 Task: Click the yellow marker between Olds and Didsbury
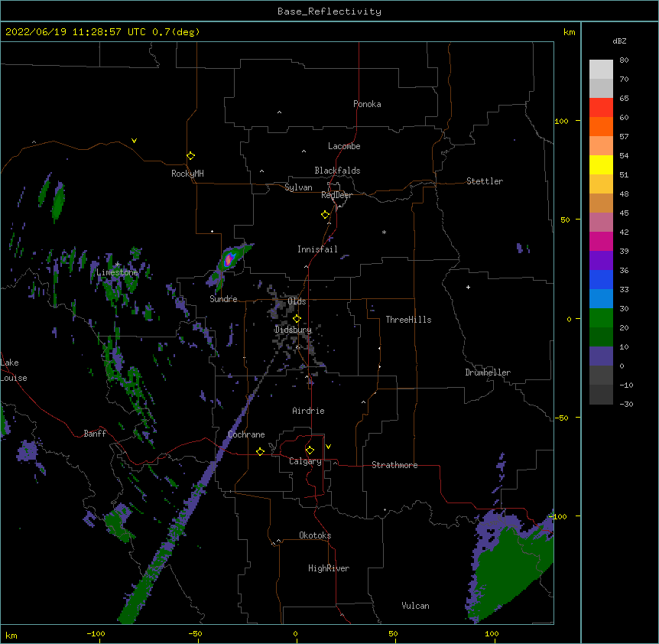297,319
